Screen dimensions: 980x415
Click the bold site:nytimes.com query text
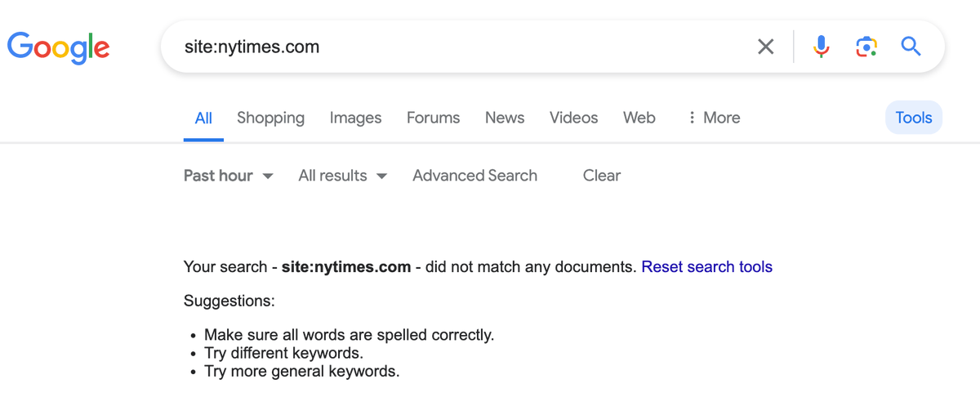coord(346,267)
